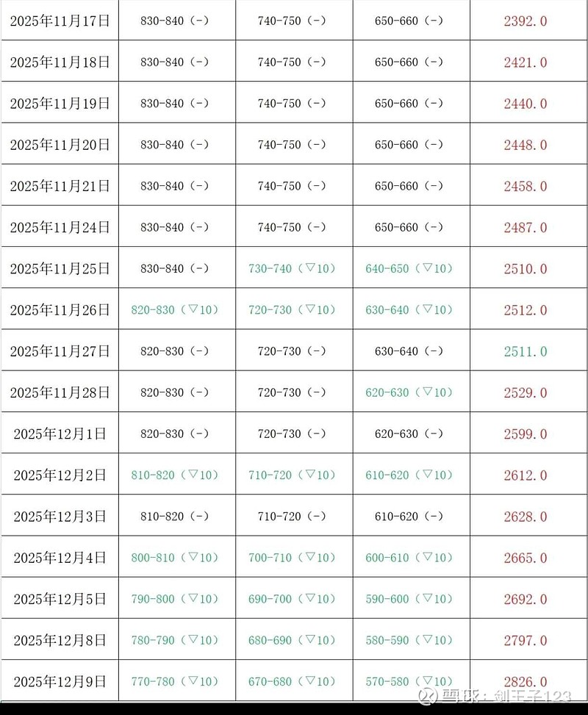Image resolution: width=588 pixels, height=715 pixels.
Task: Select the 2025年11月17日 date cell
Action: pyautogui.click(x=60, y=21)
